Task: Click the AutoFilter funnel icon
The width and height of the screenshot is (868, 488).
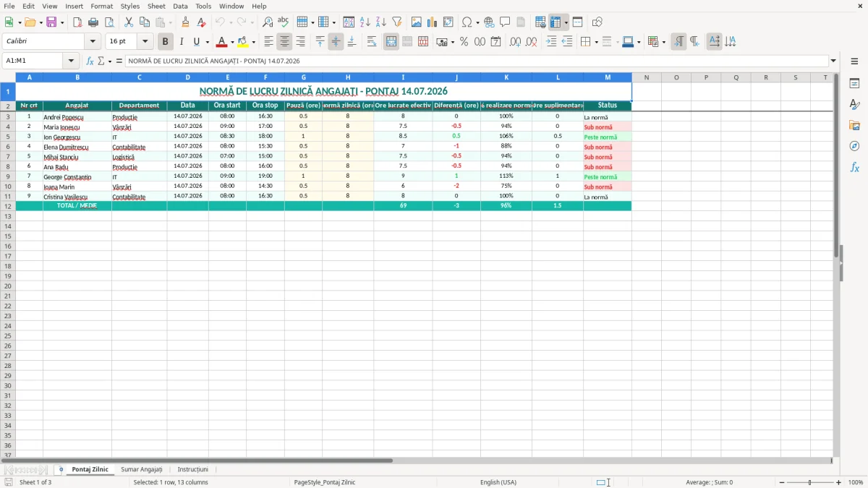Action: pyautogui.click(x=396, y=22)
